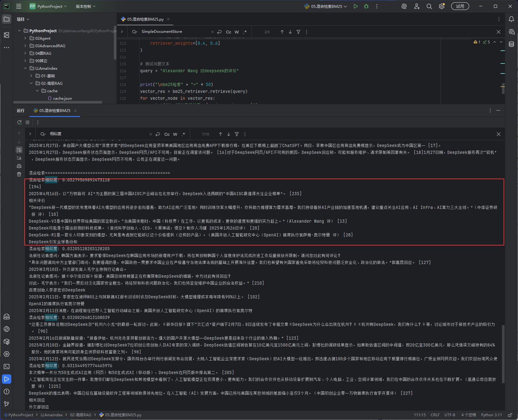
Task: Open the Code With Me user icon
Action: click(417, 6)
